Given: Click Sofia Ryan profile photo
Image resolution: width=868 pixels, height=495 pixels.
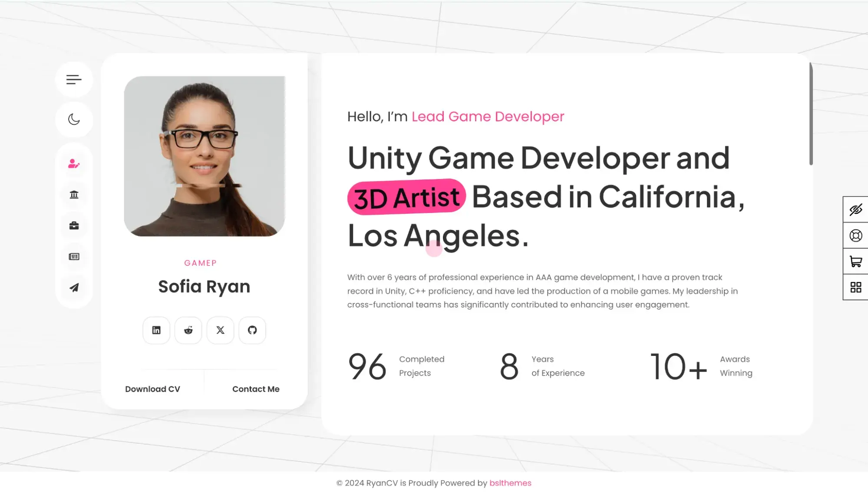Looking at the screenshot, I should point(205,156).
